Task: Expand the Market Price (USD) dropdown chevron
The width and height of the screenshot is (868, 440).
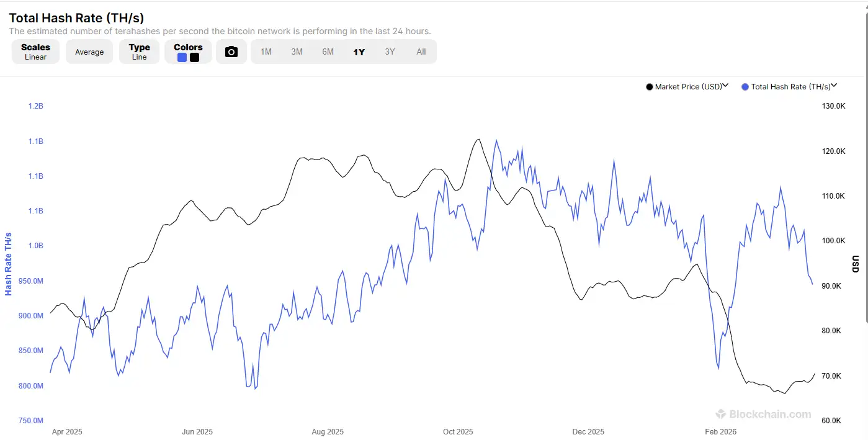Action: coord(726,86)
